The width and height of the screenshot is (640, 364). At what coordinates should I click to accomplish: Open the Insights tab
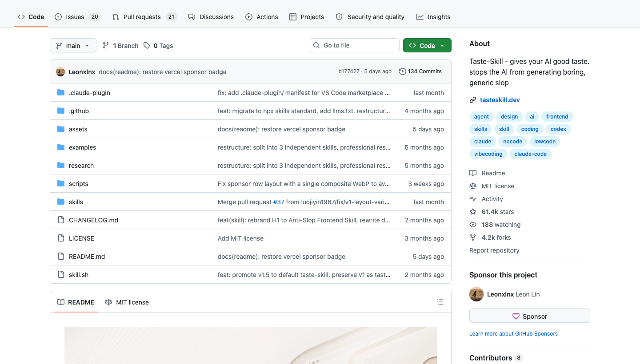click(433, 17)
